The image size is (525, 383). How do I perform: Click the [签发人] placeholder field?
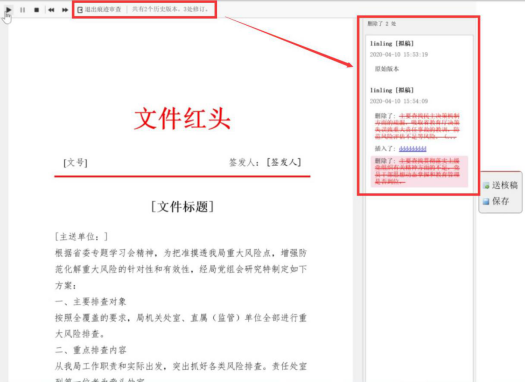coord(284,162)
